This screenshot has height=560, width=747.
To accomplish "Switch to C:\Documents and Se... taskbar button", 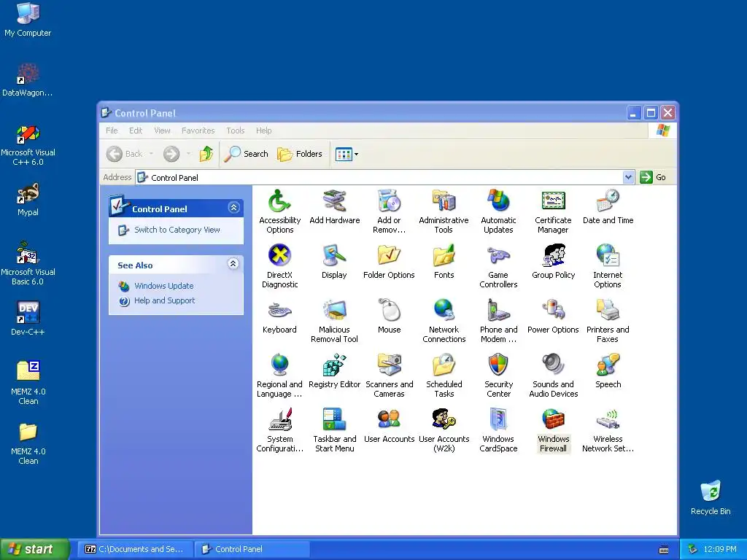I will click(x=135, y=549).
